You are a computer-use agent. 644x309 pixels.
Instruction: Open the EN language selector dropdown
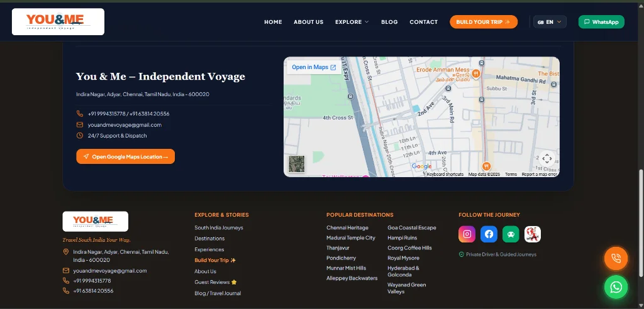[x=550, y=22]
